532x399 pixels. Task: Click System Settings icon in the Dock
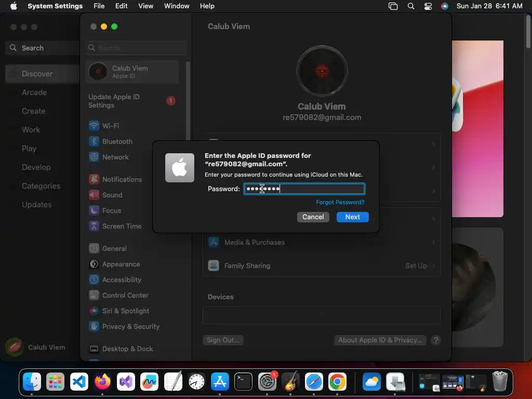click(x=267, y=381)
